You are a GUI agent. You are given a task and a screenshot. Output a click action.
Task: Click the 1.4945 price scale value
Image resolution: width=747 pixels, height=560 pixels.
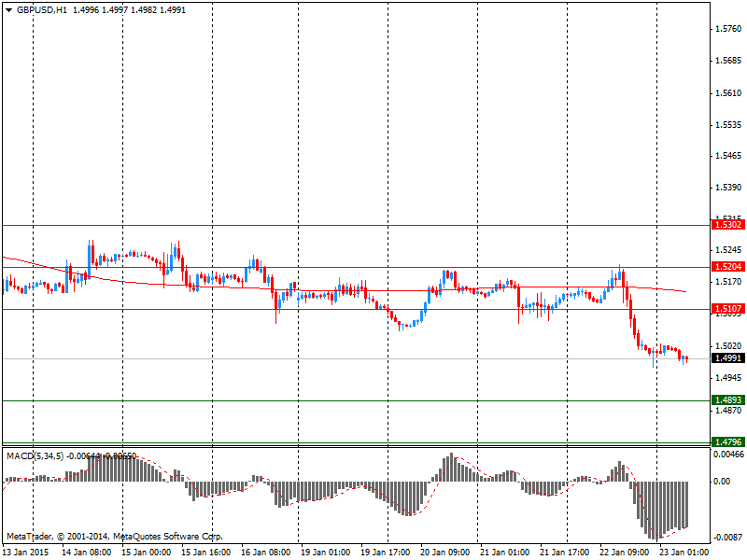(728, 378)
